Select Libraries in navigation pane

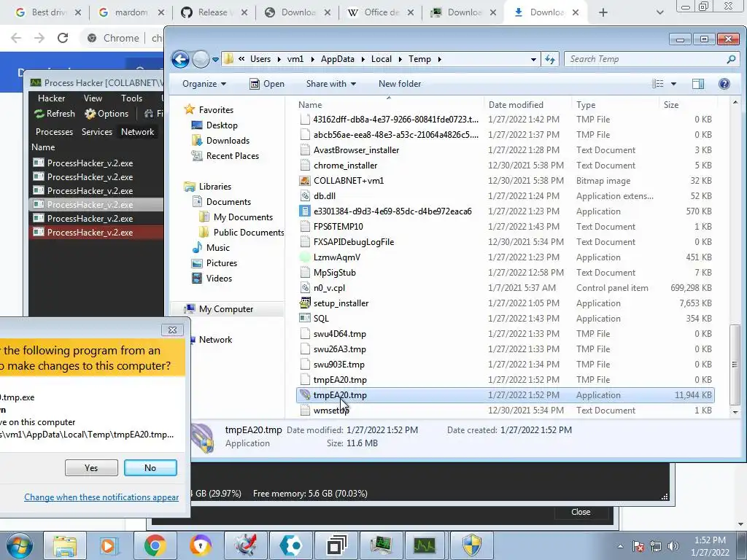[x=215, y=187]
